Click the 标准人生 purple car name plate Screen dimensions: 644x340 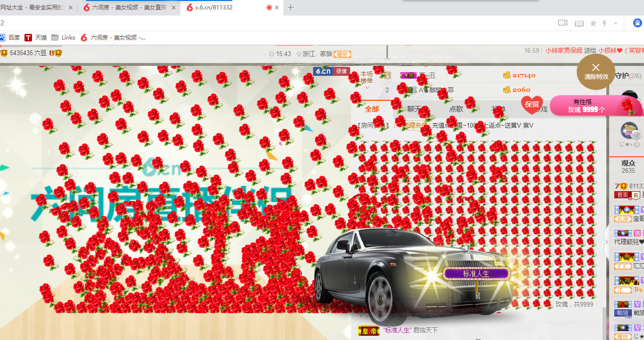click(476, 274)
